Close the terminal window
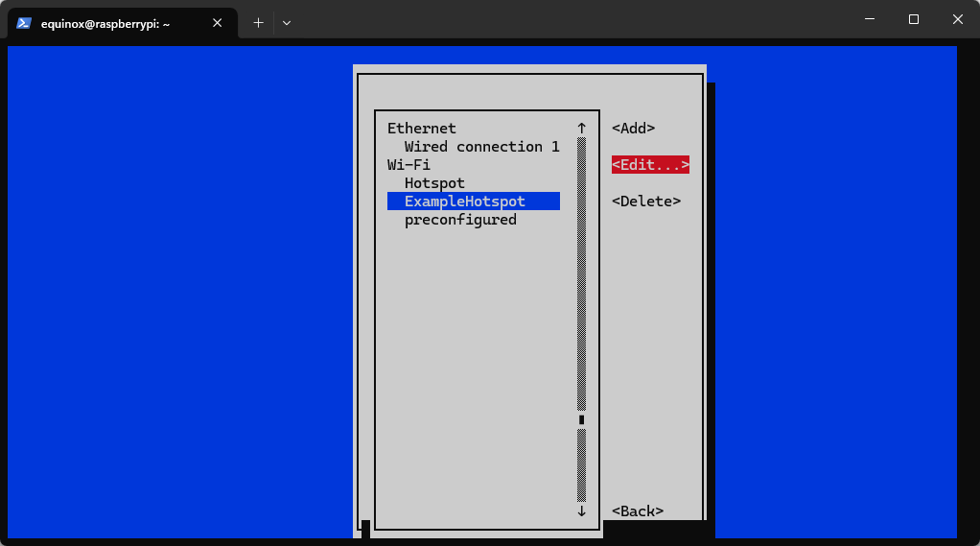This screenshot has height=546, width=980. [x=958, y=19]
